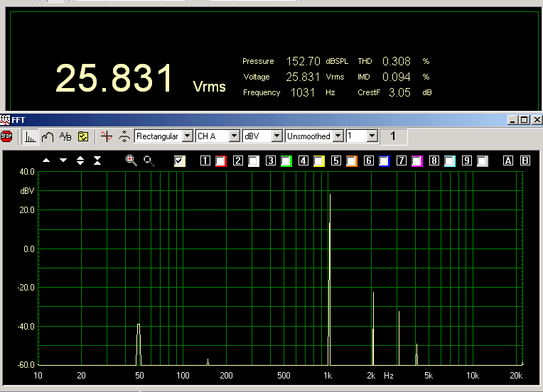Click the -60.0 label on vertical axis
This screenshot has width=543, height=392.
[26, 365]
